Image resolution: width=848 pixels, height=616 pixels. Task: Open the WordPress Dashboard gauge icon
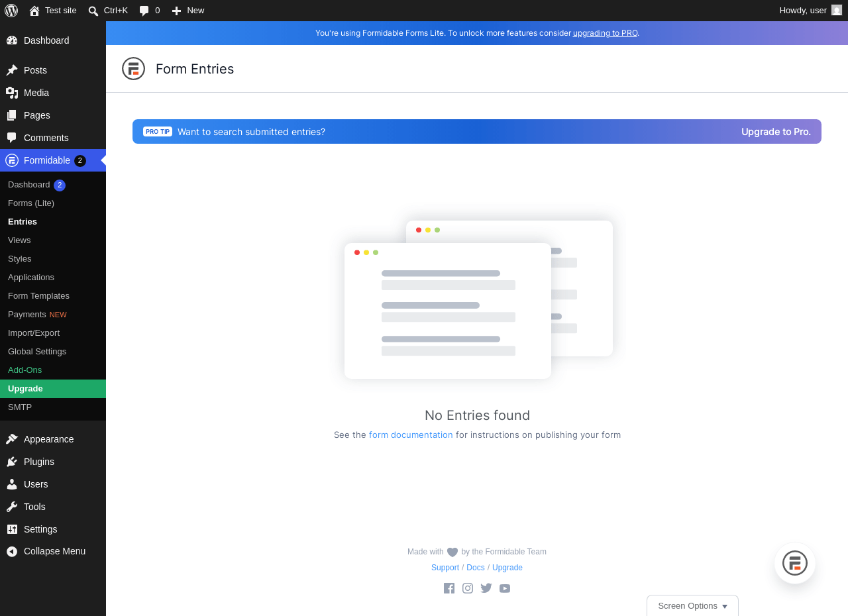[x=12, y=40]
